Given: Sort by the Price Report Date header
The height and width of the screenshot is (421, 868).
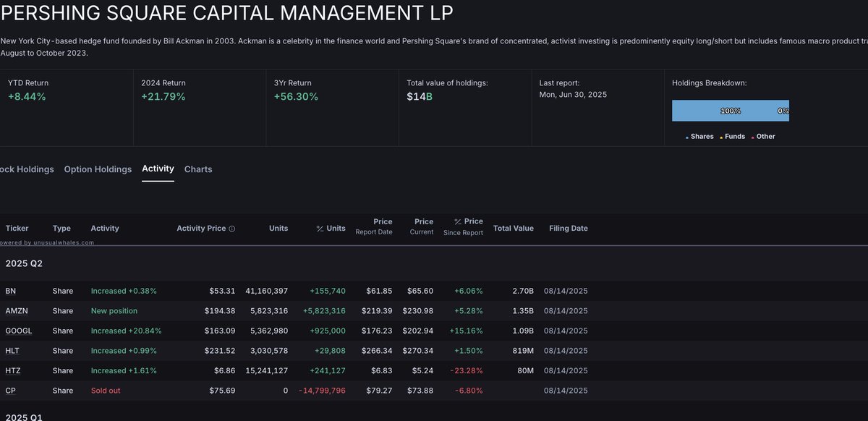Looking at the screenshot, I should 373,226.
